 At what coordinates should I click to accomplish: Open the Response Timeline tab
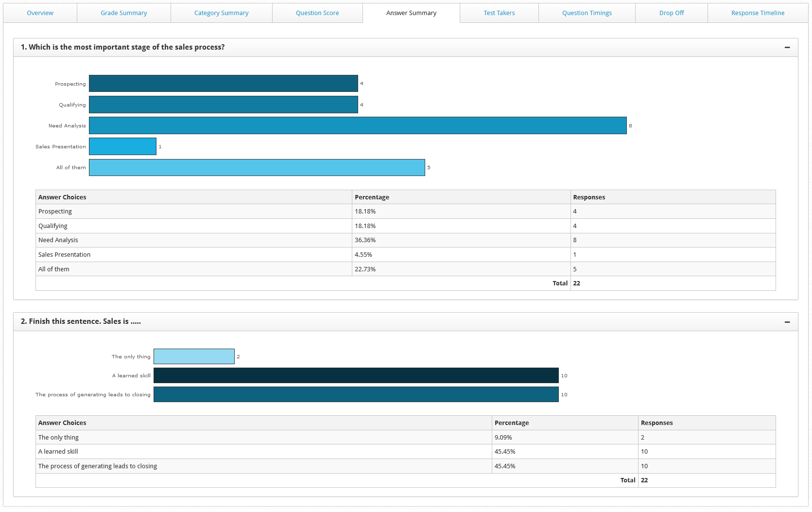(x=758, y=13)
